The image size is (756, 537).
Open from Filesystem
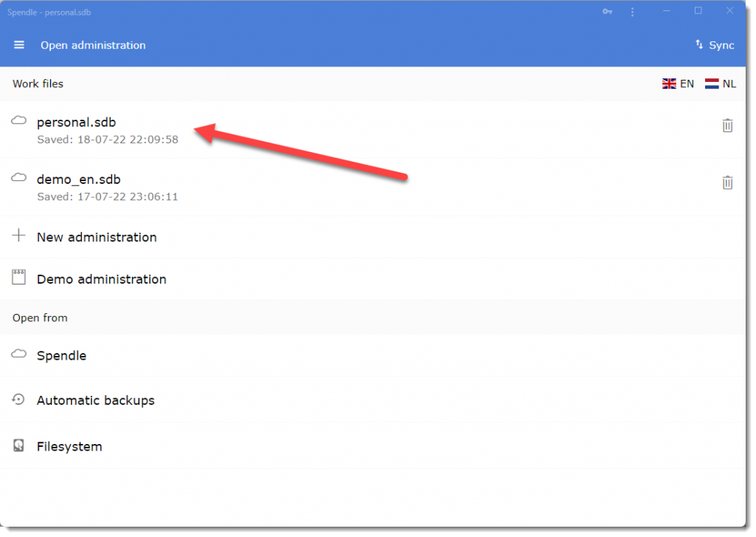tap(373, 446)
